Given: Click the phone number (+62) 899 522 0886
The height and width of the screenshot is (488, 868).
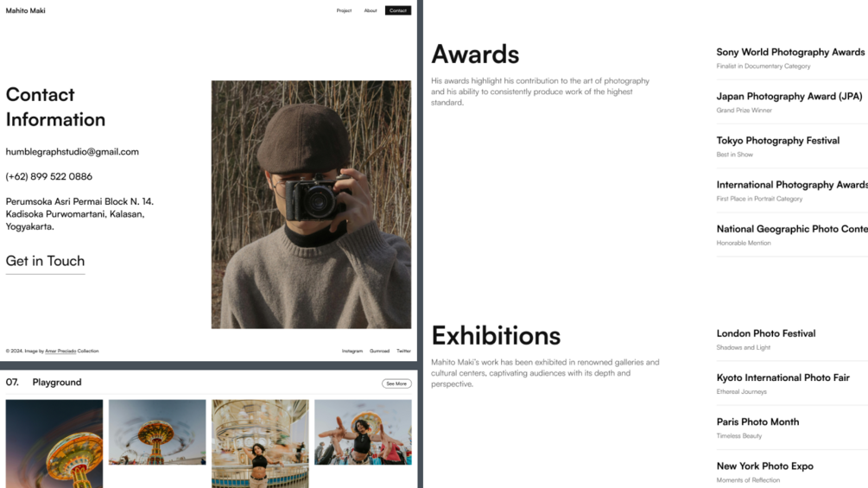Looking at the screenshot, I should click(x=49, y=176).
